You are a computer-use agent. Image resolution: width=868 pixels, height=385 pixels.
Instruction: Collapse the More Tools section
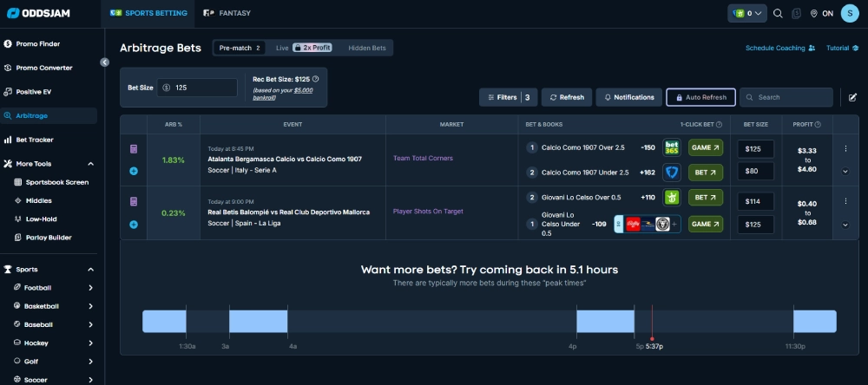pyautogui.click(x=90, y=163)
